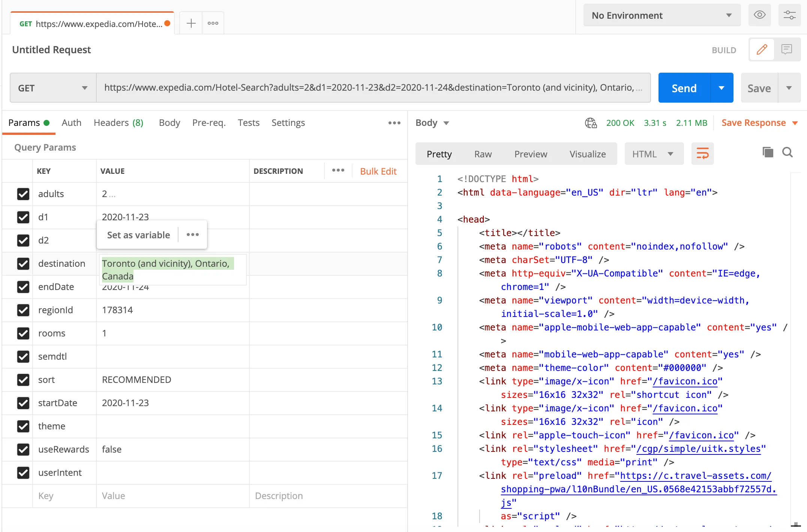Click the request URL input field

[373, 88]
